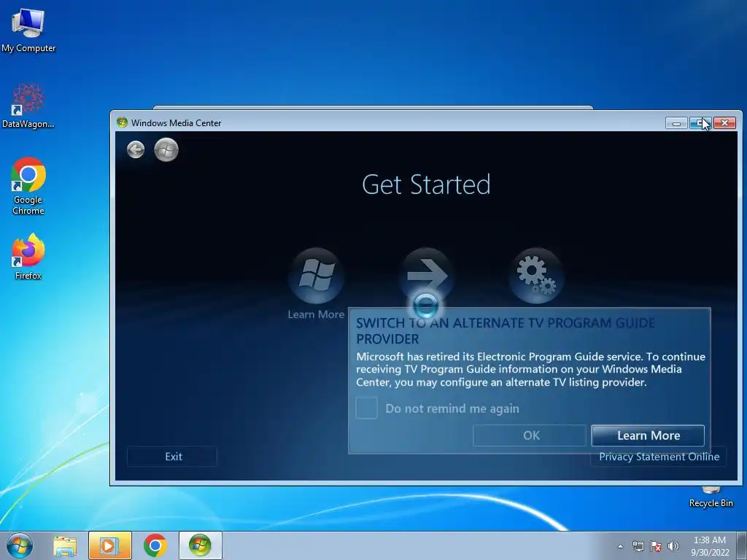Open the clock showing 1:38 AM
The width and height of the screenshot is (747, 560).
(710, 546)
